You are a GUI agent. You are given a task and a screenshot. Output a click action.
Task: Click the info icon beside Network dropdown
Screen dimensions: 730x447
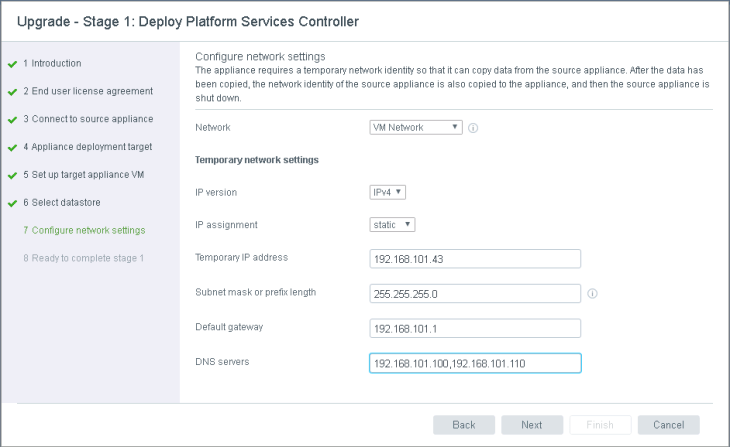(x=473, y=128)
